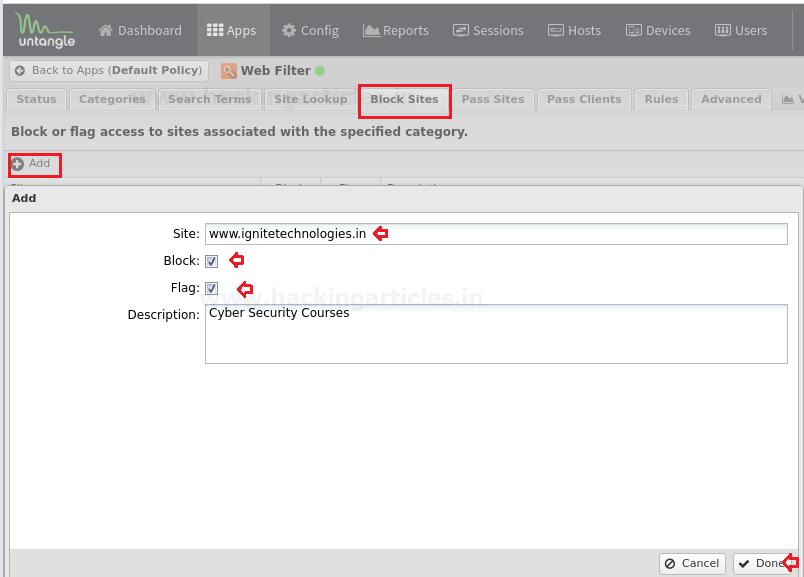This screenshot has width=804, height=577.
Task: Click the Devices icon
Action: coord(634,30)
